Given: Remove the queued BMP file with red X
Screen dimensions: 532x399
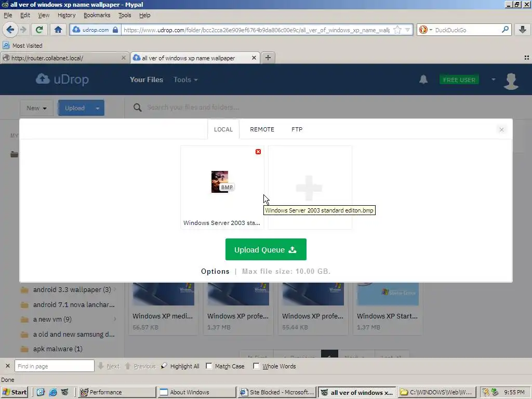Looking at the screenshot, I should 258,152.
